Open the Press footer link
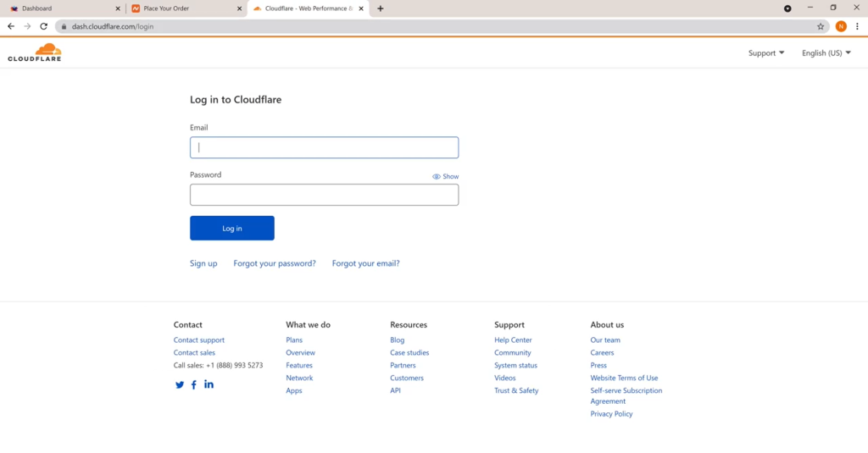 tap(598, 366)
